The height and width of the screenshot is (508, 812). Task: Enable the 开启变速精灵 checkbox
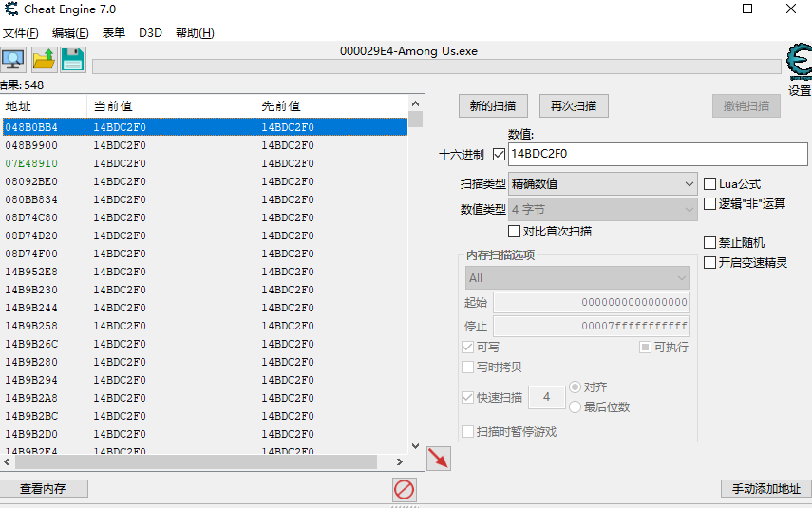710,262
